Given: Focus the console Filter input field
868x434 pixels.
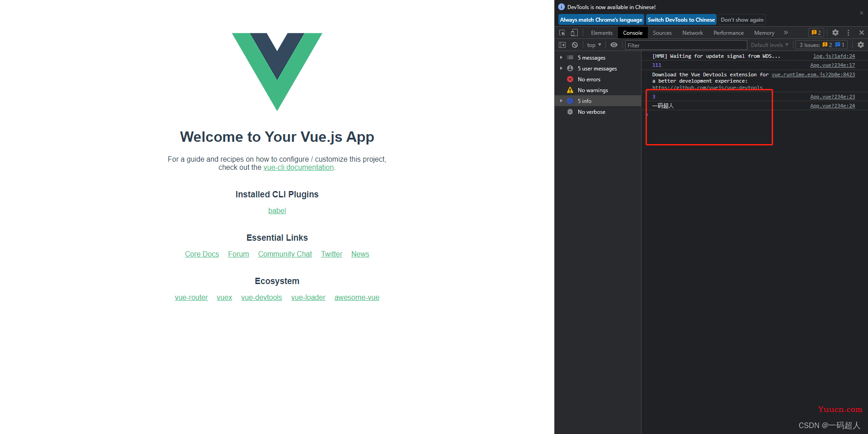Looking at the screenshot, I should point(686,45).
